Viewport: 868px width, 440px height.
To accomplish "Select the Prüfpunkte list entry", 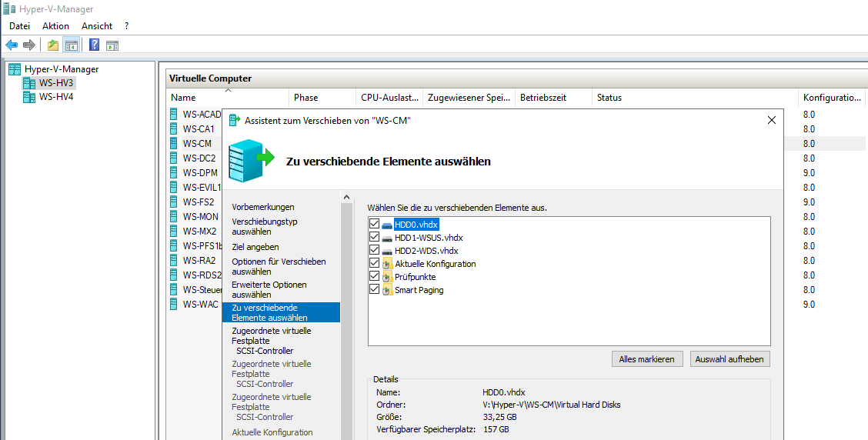I will 416,277.
